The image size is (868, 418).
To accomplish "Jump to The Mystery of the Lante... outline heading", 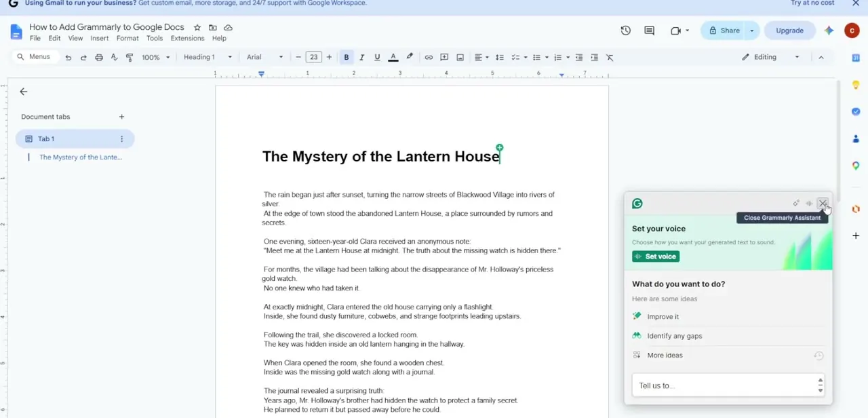I will (81, 157).
